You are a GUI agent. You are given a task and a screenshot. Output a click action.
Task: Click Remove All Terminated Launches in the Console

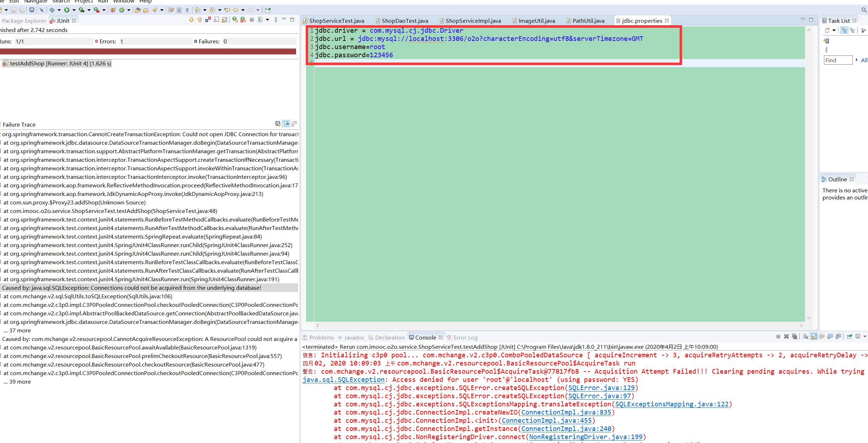point(795,337)
